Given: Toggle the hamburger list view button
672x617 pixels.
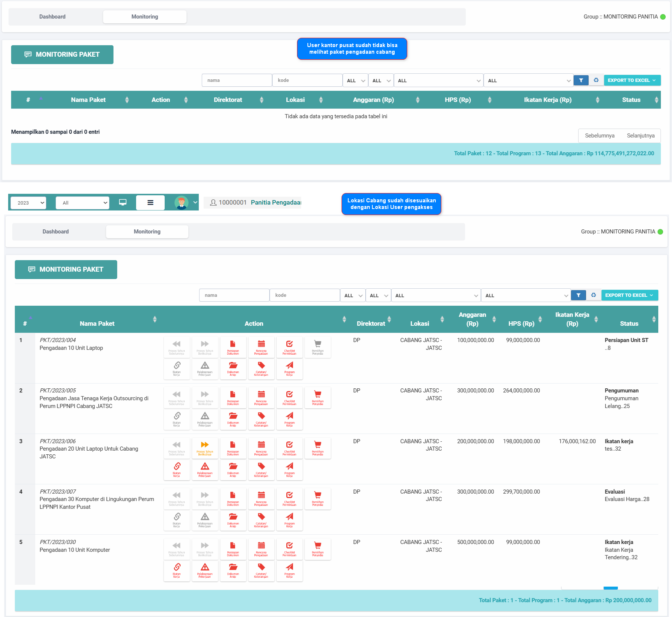Looking at the screenshot, I should point(150,203).
